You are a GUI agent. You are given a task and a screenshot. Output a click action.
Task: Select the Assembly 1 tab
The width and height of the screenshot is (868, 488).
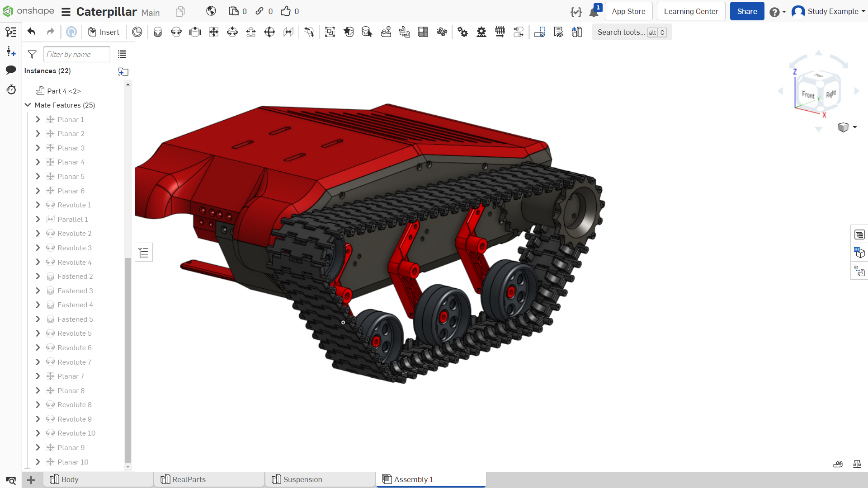[431, 479]
